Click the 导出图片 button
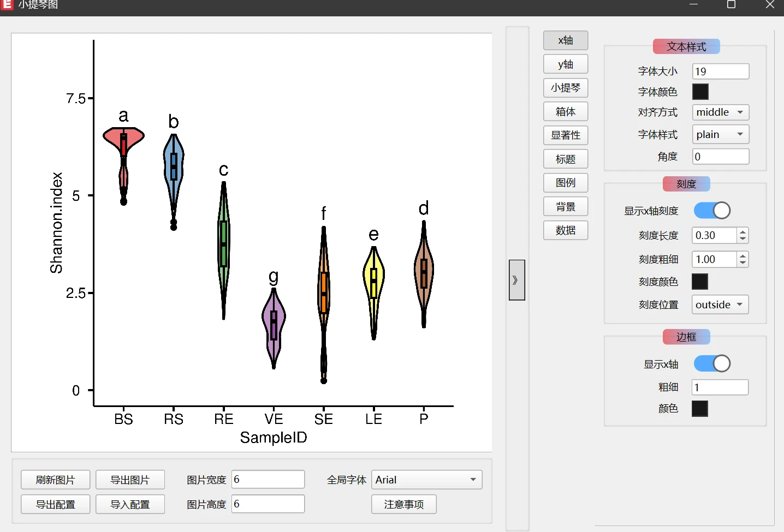Screen dimensions: 784x532 pos(130,480)
